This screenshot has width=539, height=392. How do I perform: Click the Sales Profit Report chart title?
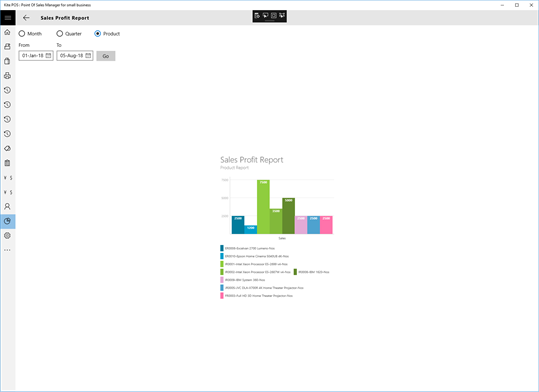point(252,160)
